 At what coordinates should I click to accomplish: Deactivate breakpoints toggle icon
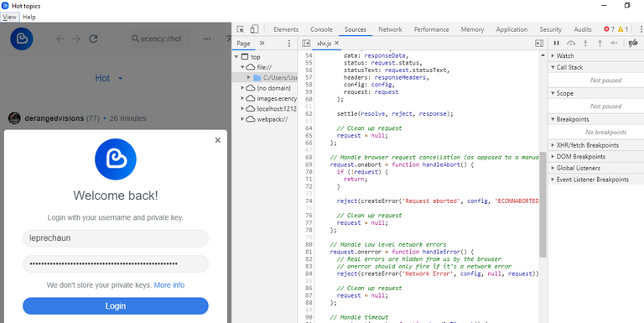point(633,43)
